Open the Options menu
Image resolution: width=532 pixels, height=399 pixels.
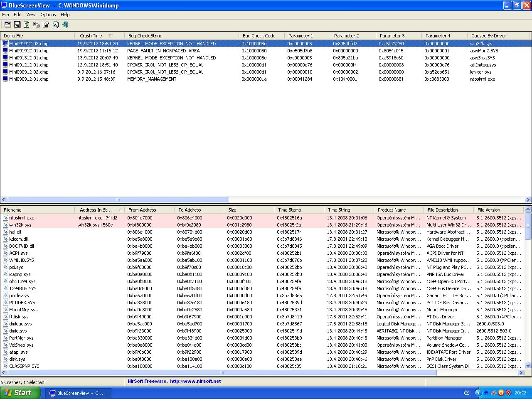tap(48, 15)
